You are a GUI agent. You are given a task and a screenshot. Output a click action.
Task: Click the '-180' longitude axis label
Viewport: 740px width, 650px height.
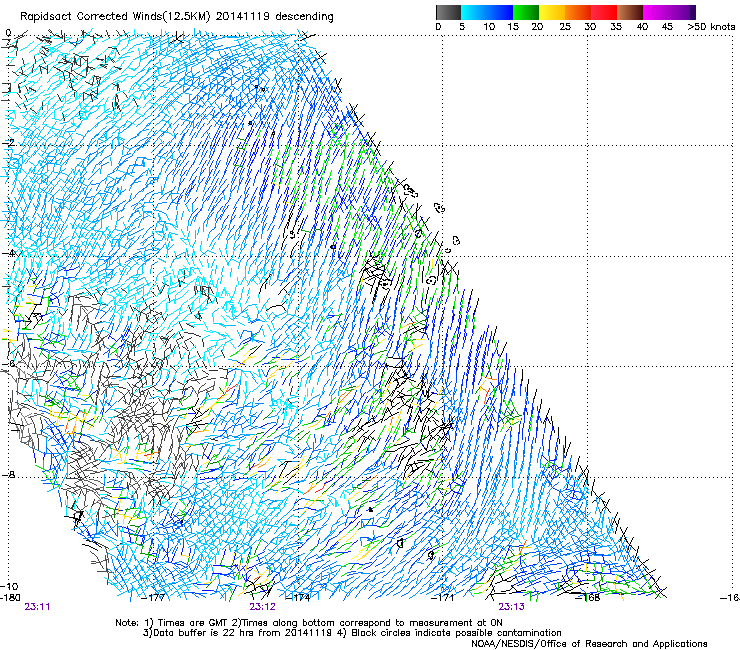pyautogui.click(x=10, y=598)
